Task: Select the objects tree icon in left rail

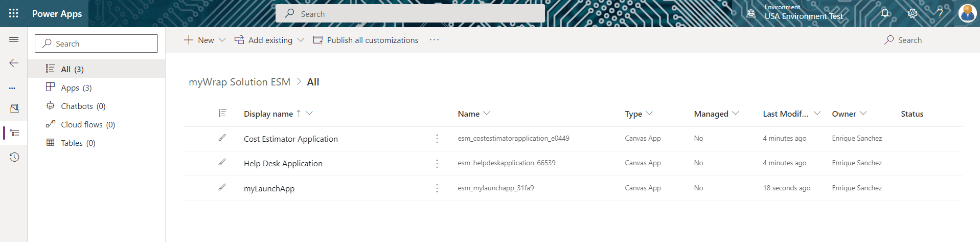Action: pyautogui.click(x=14, y=133)
